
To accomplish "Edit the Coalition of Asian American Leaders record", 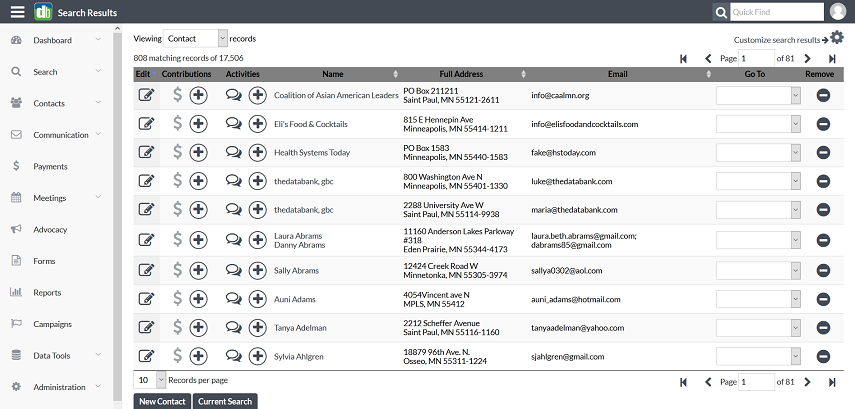I will tap(146, 95).
